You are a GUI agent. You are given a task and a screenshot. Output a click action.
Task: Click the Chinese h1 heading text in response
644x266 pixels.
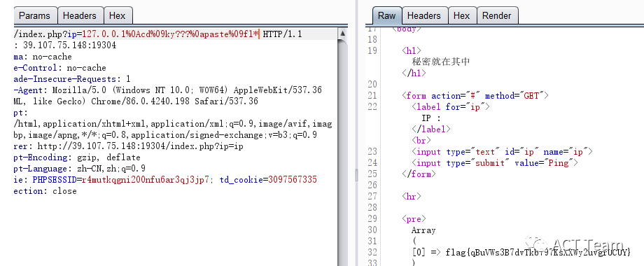(x=440, y=62)
